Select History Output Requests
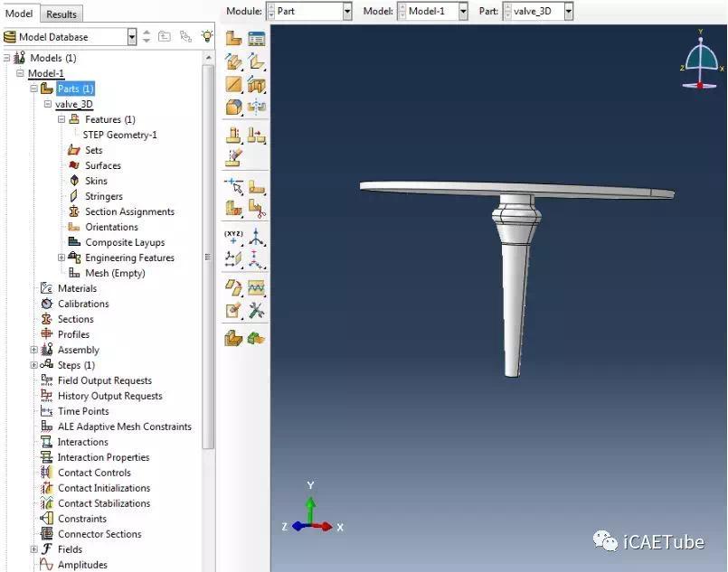 (x=110, y=396)
